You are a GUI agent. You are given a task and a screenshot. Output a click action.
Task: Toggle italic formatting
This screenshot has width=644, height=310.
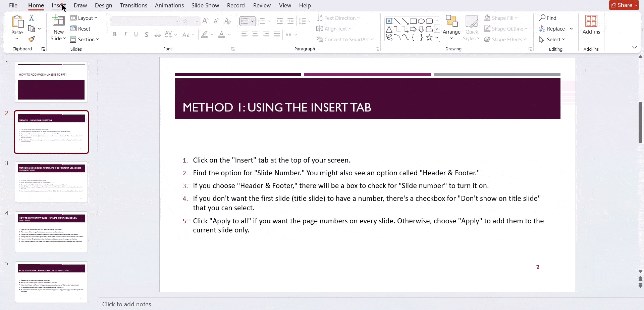(x=125, y=34)
